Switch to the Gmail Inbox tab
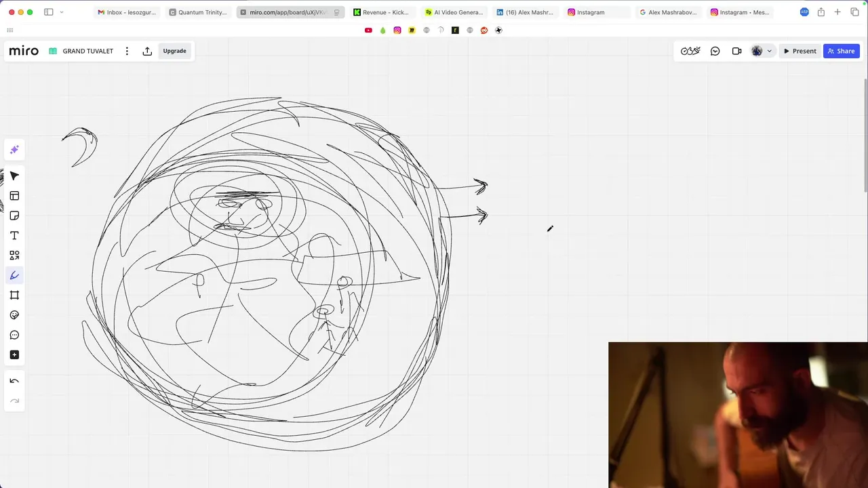 (x=127, y=12)
